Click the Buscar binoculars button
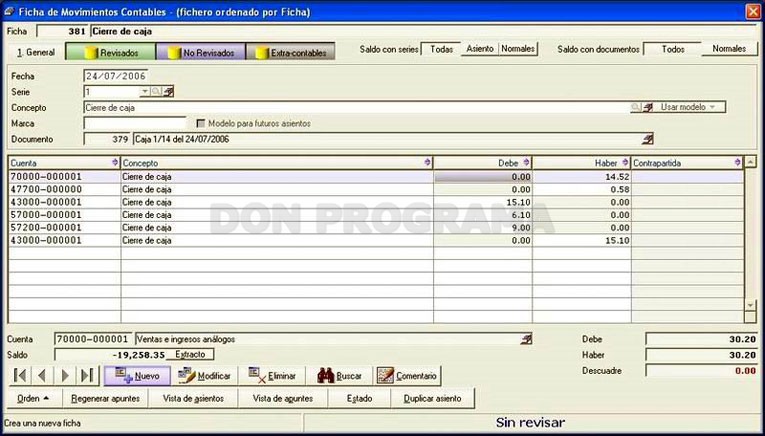The width and height of the screenshot is (765, 436). (x=339, y=376)
